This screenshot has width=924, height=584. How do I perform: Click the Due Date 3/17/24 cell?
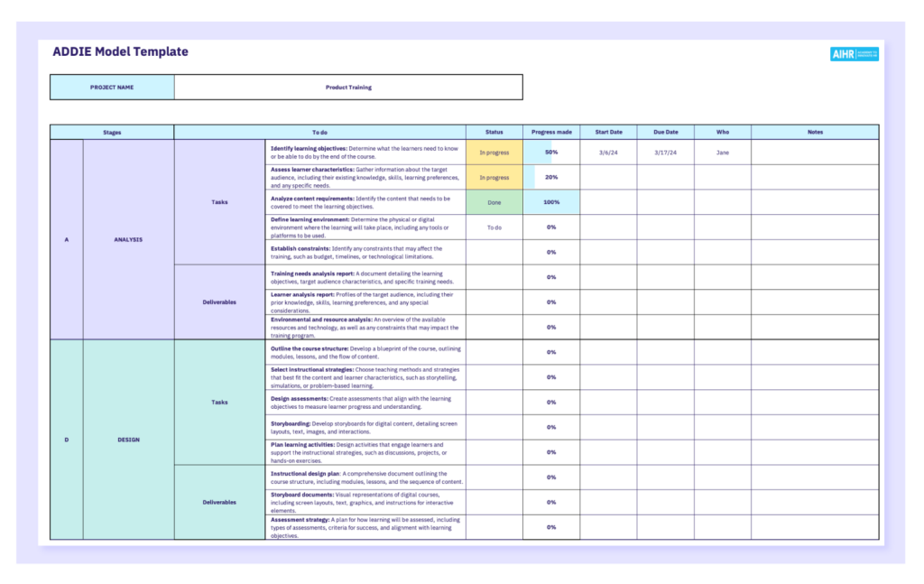click(x=665, y=152)
